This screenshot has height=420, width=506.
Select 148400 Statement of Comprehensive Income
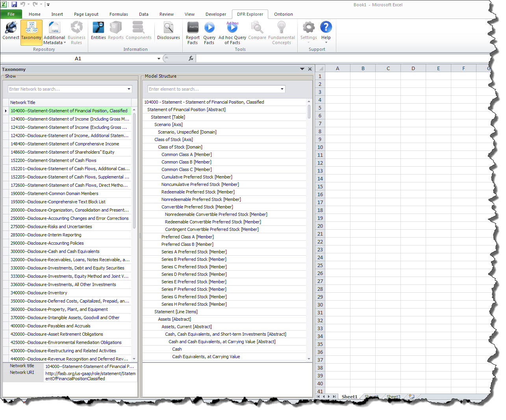coord(70,144)
